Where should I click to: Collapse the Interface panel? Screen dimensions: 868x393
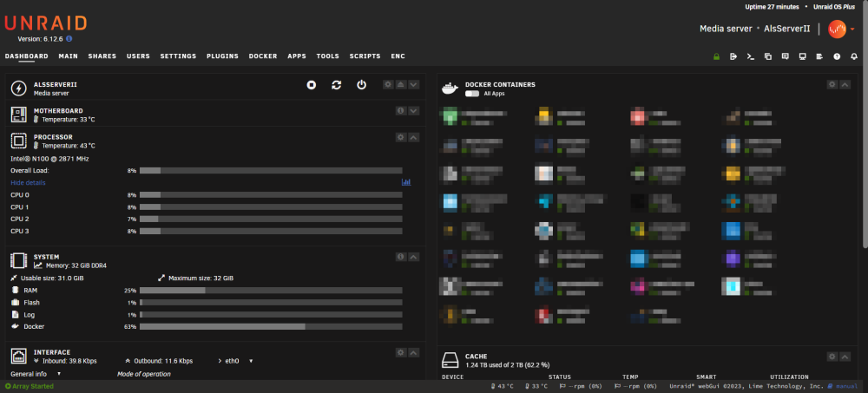click(x=413, y=352)
